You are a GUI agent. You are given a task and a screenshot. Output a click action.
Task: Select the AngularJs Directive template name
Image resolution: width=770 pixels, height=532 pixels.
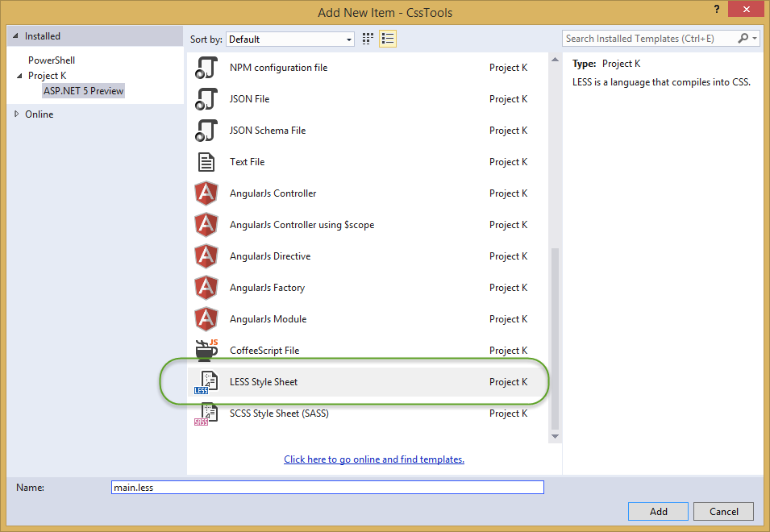[x=270, y=256]
